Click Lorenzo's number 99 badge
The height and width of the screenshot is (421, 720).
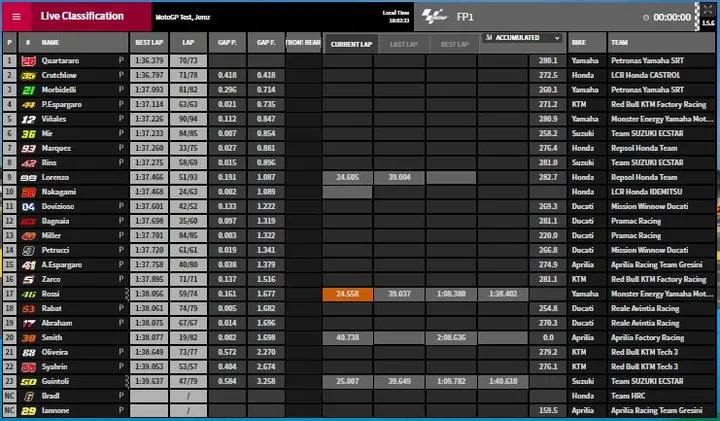tap(28, 178)
